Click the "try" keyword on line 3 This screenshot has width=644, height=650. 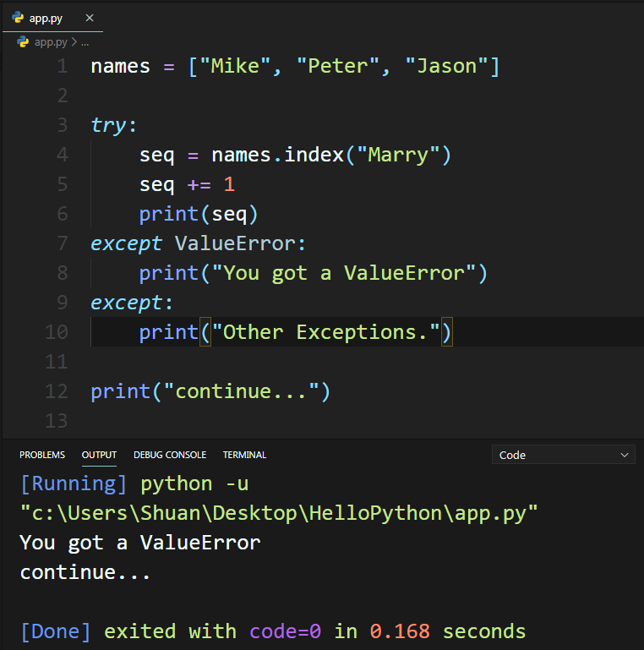coord(108,125)
